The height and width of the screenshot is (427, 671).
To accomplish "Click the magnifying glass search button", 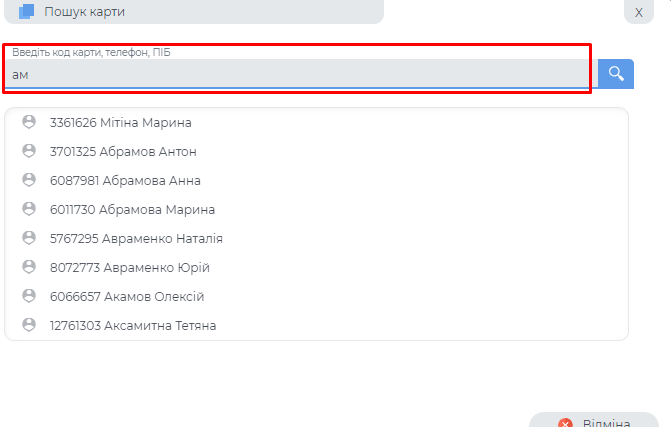I will [x=616, y=73].
